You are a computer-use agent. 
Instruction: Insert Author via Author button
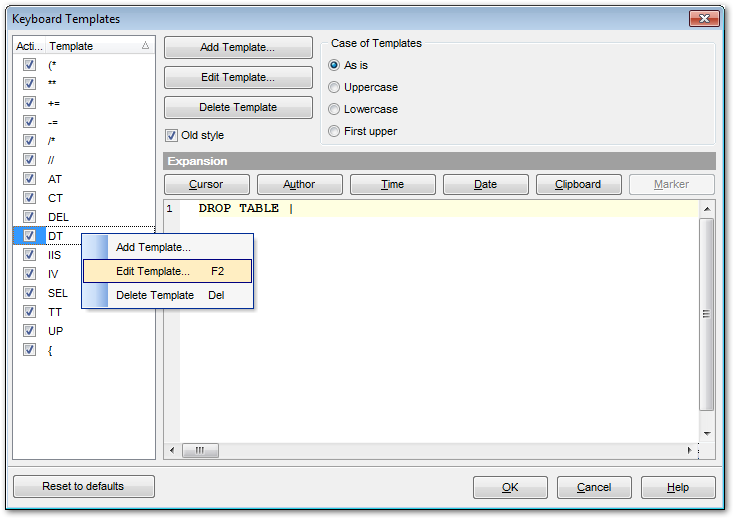coord(299,184)
